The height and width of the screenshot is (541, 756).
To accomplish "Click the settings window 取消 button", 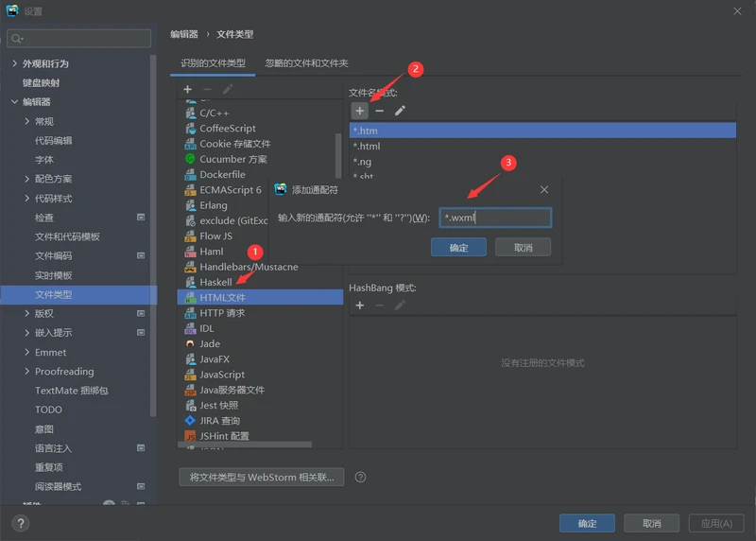I will (652, 524).
